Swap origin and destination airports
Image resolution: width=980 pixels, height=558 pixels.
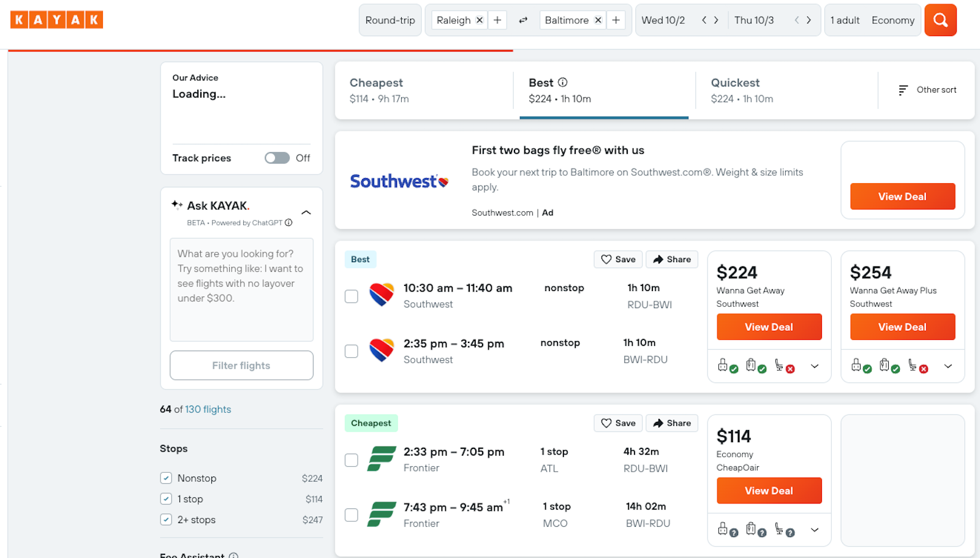(x=523, y=20)
